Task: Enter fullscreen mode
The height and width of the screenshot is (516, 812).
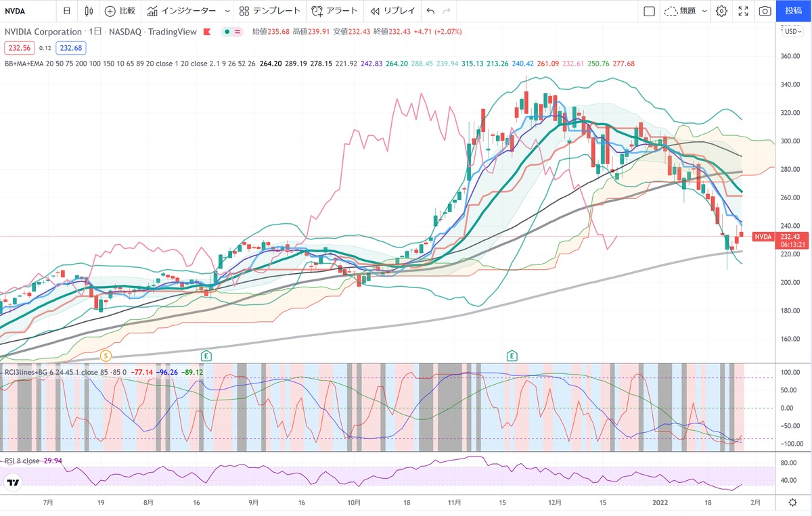Action: [x=743, y=11]
